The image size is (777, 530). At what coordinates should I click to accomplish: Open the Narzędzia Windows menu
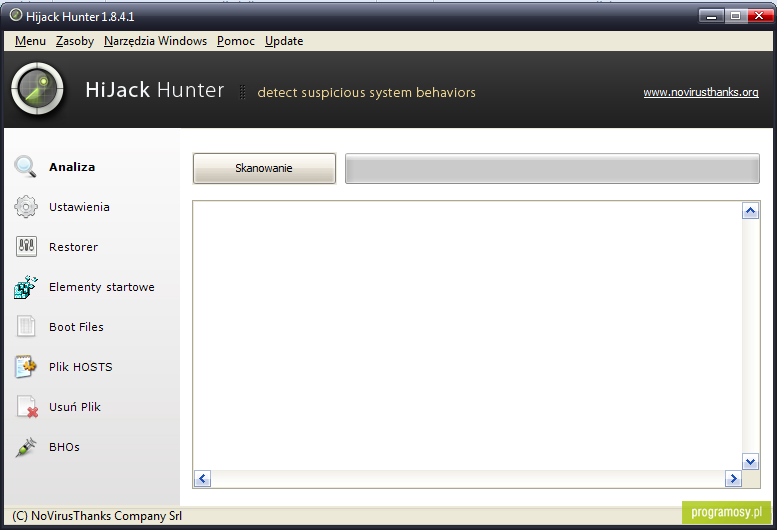point(155,41)
